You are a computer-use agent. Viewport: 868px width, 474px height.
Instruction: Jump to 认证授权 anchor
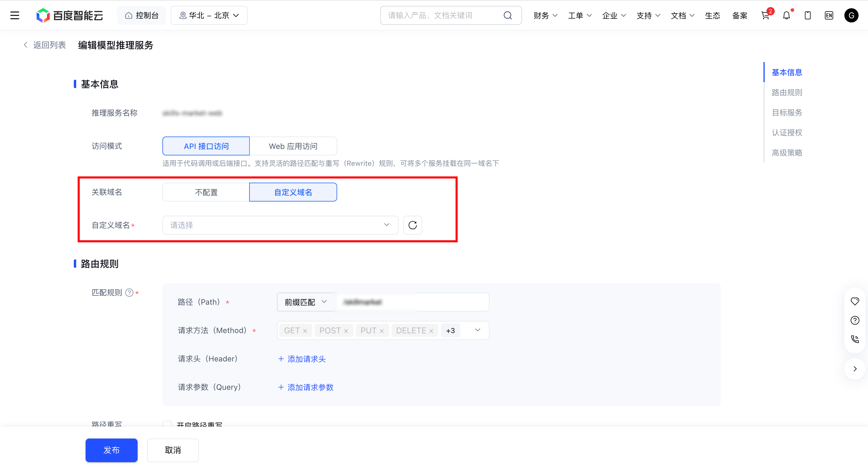(787, 133)
